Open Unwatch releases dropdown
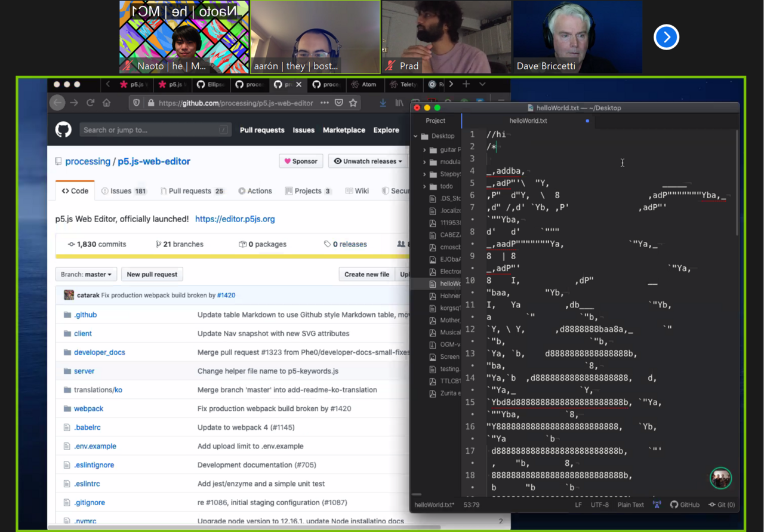The height and width of the screenshot is (532, 764). click(x=368, y=161)
